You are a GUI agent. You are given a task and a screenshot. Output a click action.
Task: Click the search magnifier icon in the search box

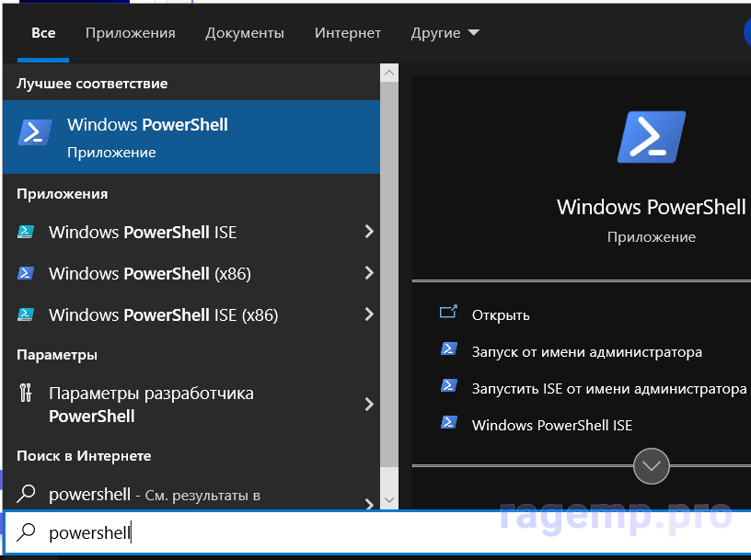click(28, 532)
